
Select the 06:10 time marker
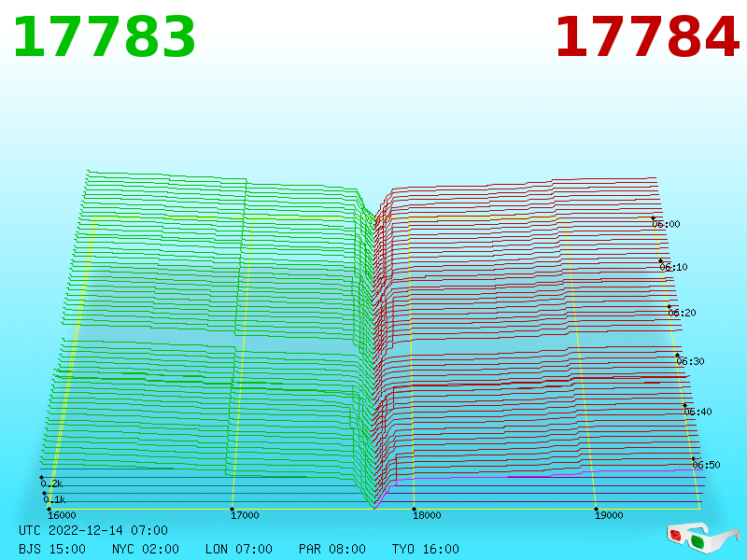674,267
